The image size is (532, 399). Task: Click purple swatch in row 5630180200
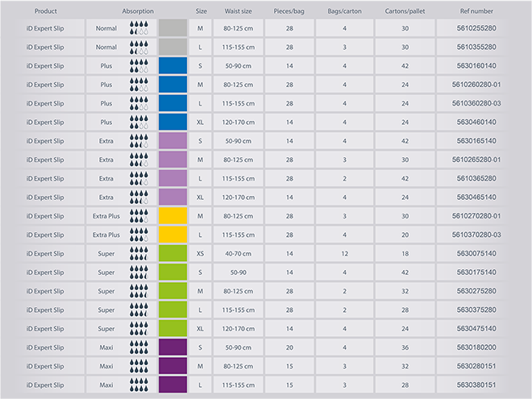tap(172, 347)
